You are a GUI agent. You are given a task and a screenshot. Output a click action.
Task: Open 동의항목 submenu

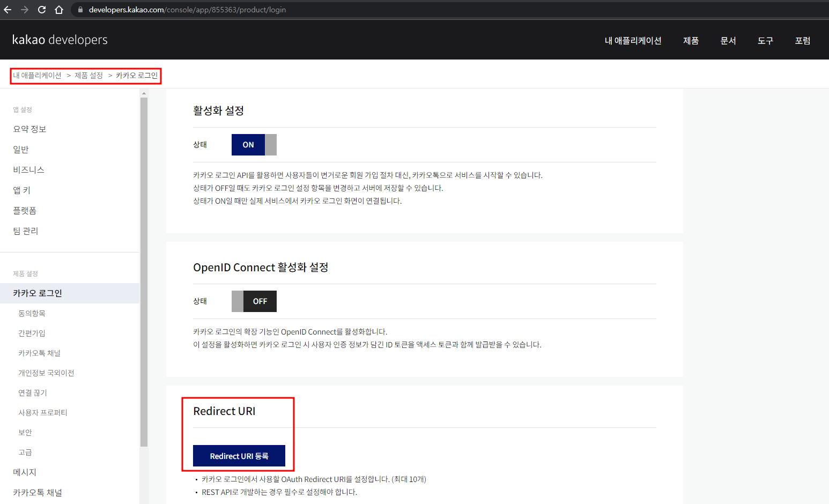(32, 314)
